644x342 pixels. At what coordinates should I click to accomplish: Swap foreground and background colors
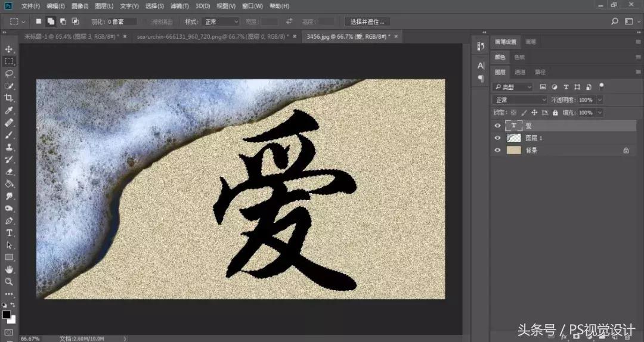[x=13, y=304]
